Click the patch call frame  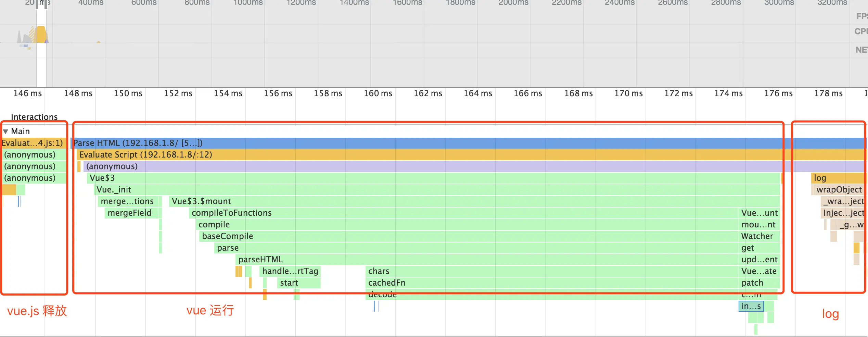759,283
